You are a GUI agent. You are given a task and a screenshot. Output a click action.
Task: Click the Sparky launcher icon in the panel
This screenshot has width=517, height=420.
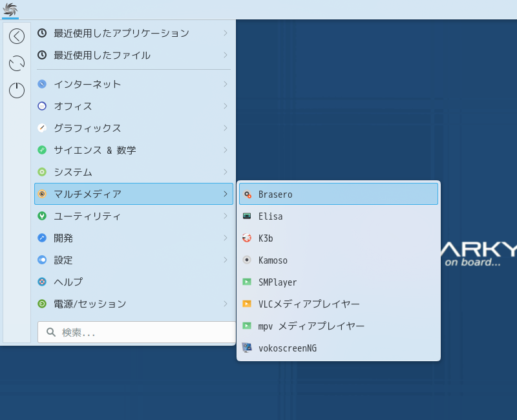tap(10, 10)
